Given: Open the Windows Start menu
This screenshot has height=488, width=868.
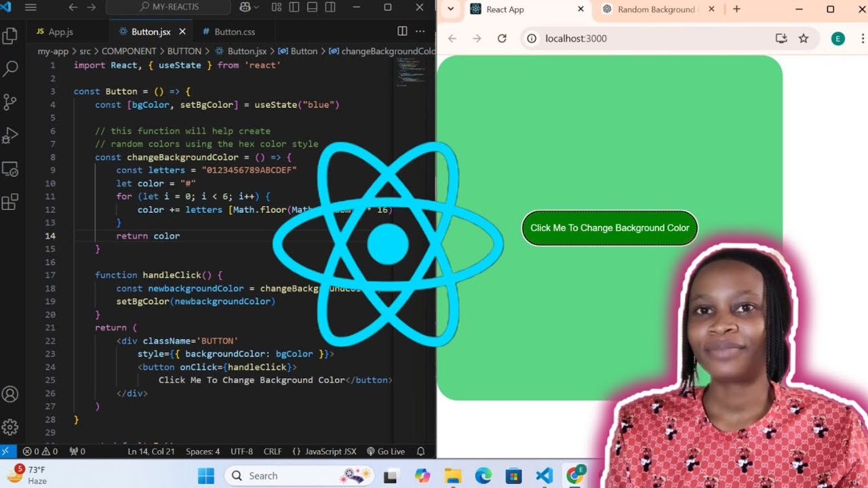Looking at the screenshot, I should [206, 476].
